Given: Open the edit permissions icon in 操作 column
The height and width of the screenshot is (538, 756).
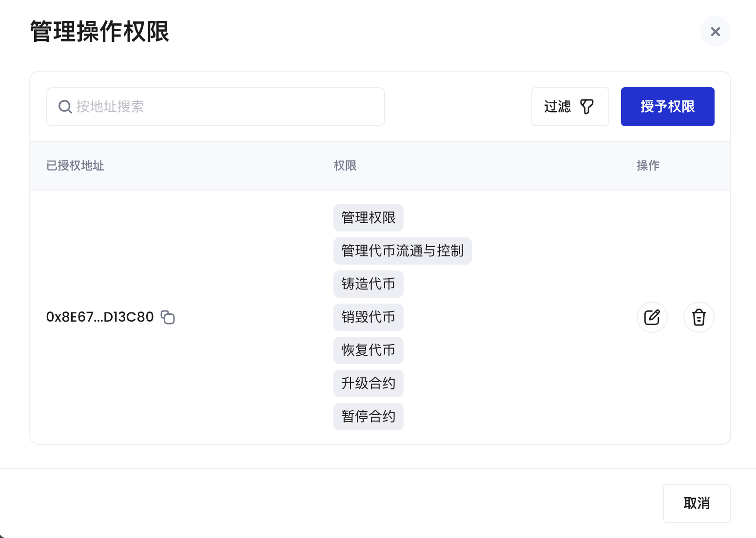Looking at the screenshot, I should pyautogui.click(x=652, y=317).
